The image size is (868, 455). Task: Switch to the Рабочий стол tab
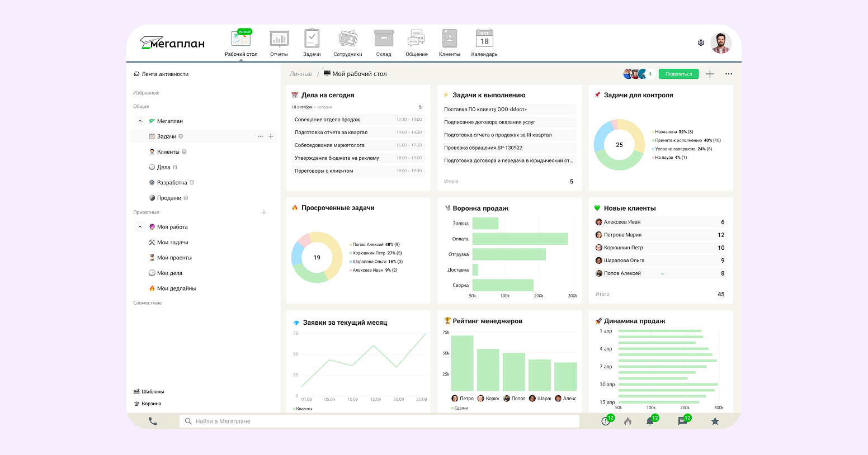coord(241,38)
